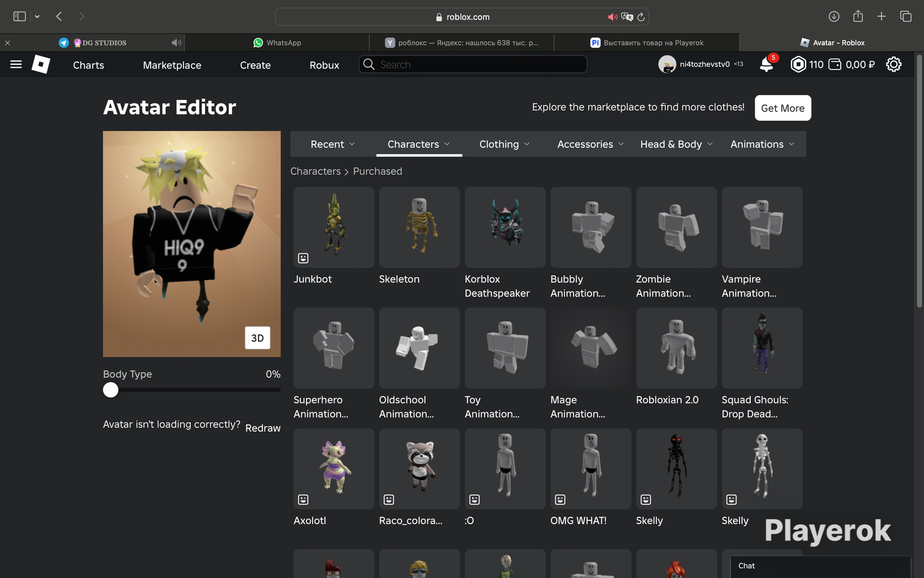The height and width of the screenshot is (578, 924).
Task: Go back with the browser back arrow
Action: pos(59,16)
